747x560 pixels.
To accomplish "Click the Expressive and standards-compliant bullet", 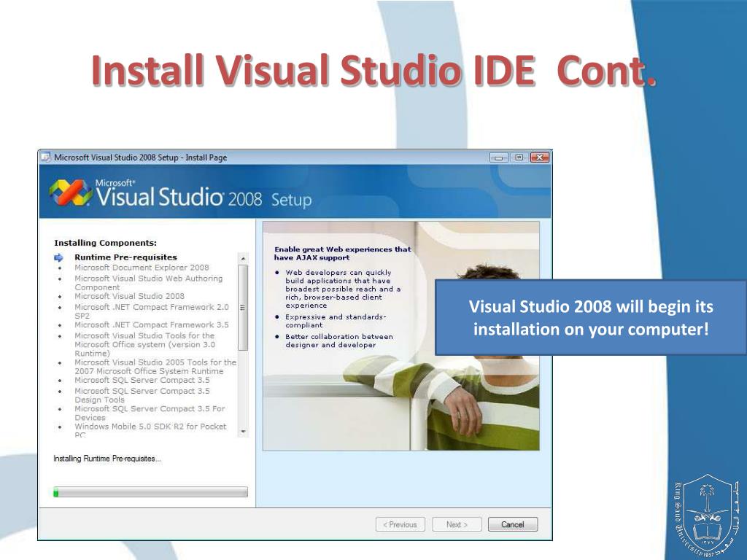I will tap(336, 321).
